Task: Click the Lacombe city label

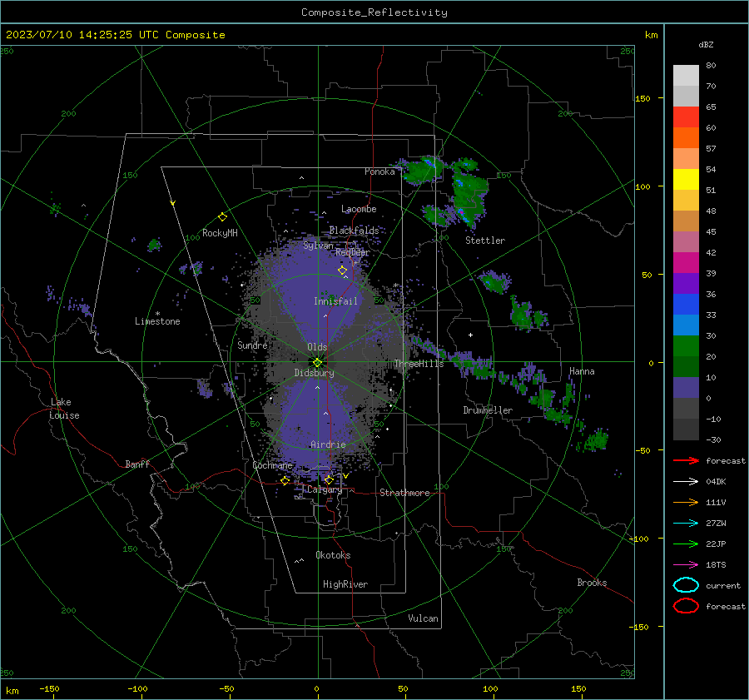Action: tap(359, 209)
